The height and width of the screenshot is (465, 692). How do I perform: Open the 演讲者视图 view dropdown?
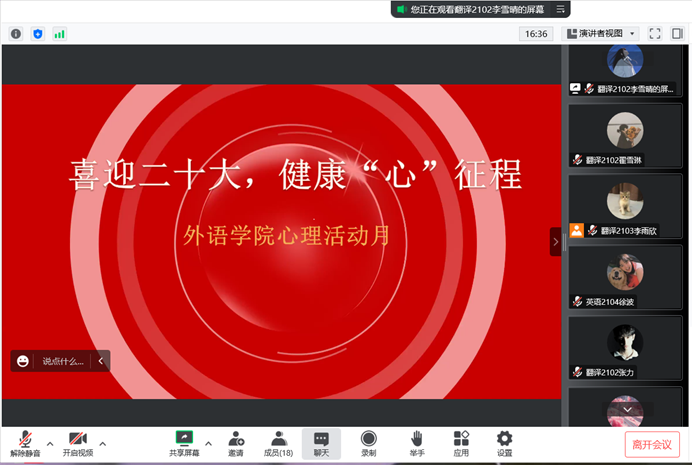tap(601, 33)
